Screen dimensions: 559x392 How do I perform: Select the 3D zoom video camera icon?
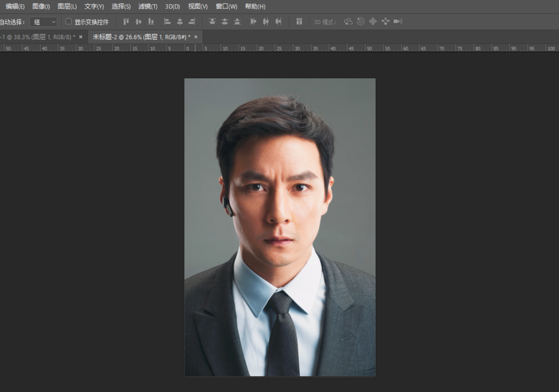(x=397, y=22)
